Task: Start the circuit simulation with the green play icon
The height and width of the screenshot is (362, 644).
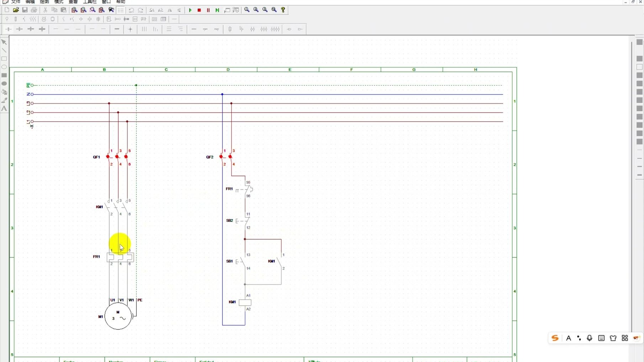Action: point(190,10)
